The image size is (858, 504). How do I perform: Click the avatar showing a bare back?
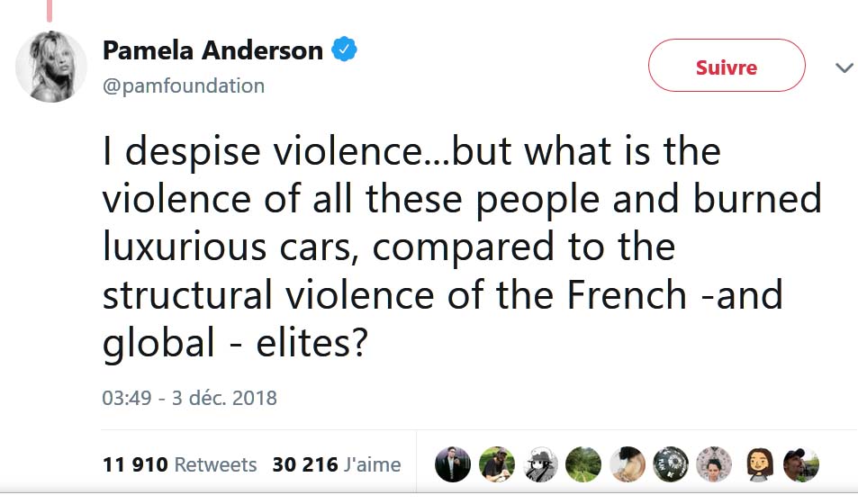pyautogui.click(x=628, y=464)
